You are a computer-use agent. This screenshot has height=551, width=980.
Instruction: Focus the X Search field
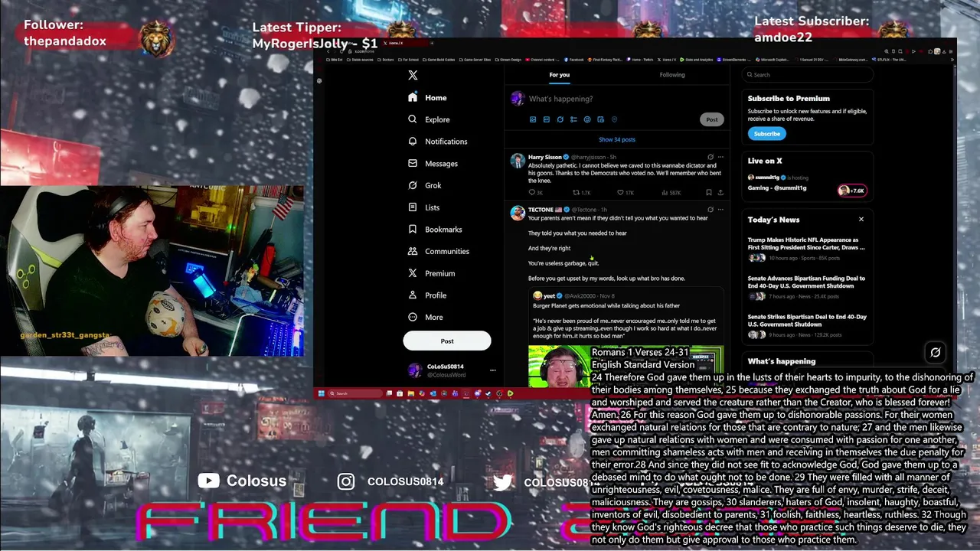click(808, 75)
